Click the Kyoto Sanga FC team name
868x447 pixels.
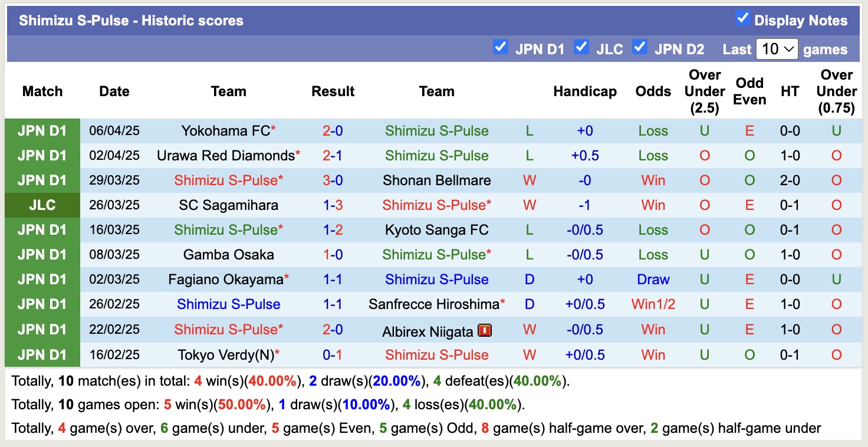click(x=436, y=230)
